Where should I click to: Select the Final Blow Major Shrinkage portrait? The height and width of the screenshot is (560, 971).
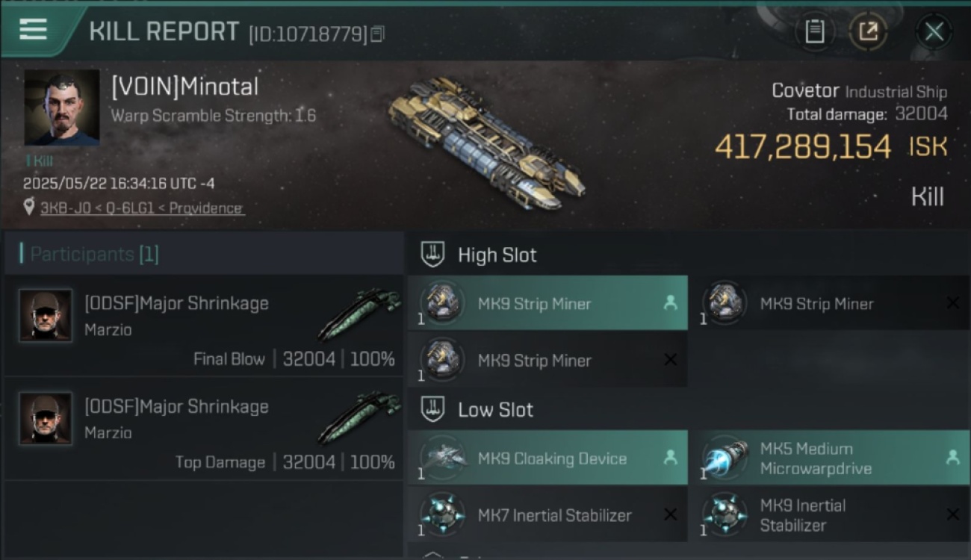46,315
